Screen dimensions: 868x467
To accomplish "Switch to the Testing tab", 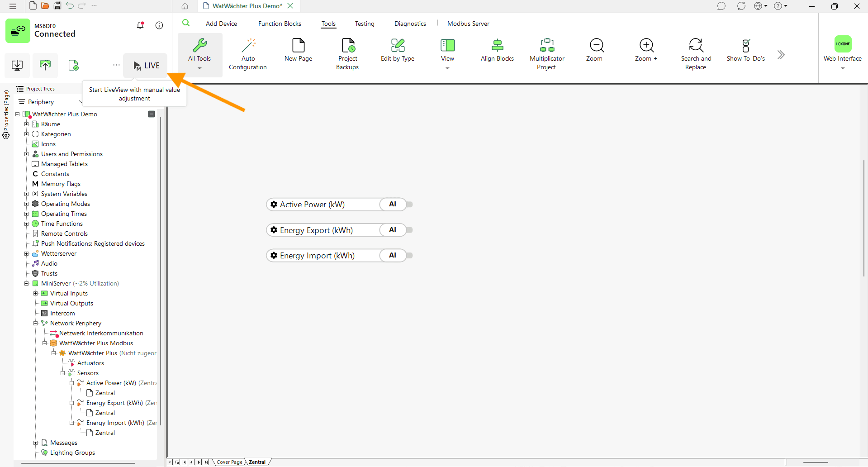I will (365, 24).
